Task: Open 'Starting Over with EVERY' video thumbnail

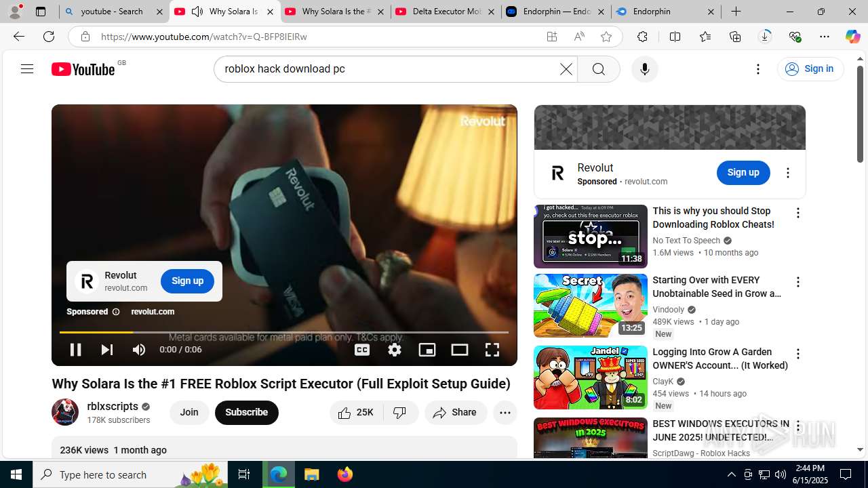Action: click(x=591, y=306)
